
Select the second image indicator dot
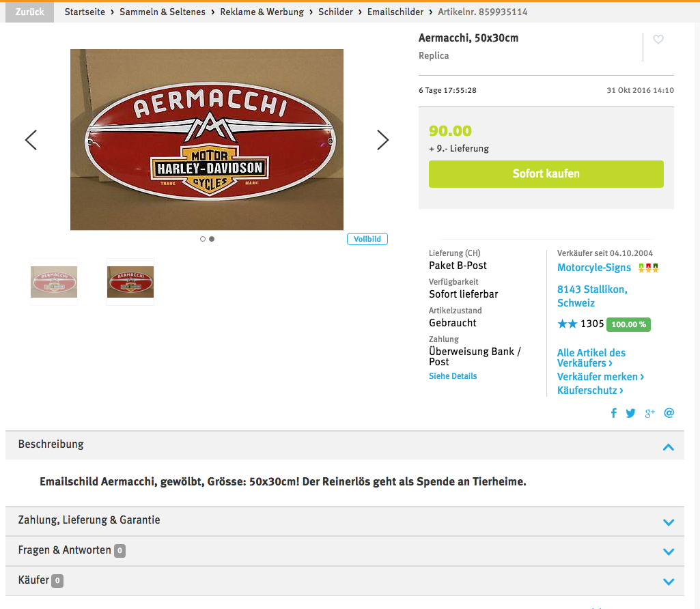[212, 239]
